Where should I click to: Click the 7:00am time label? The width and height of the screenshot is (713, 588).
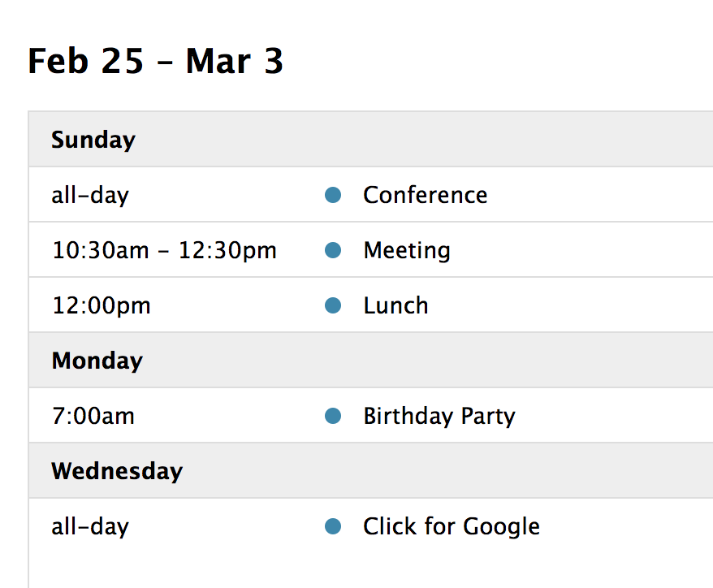pos(93,416)
